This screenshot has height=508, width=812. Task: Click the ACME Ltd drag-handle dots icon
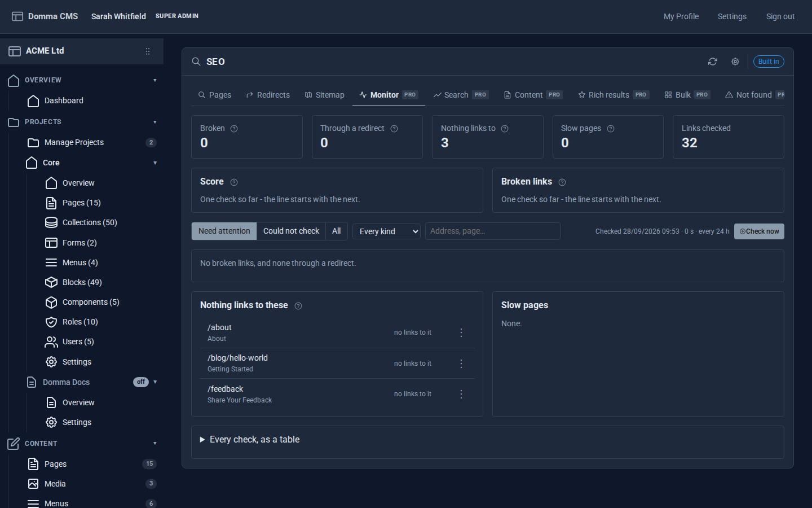[148, 51]
